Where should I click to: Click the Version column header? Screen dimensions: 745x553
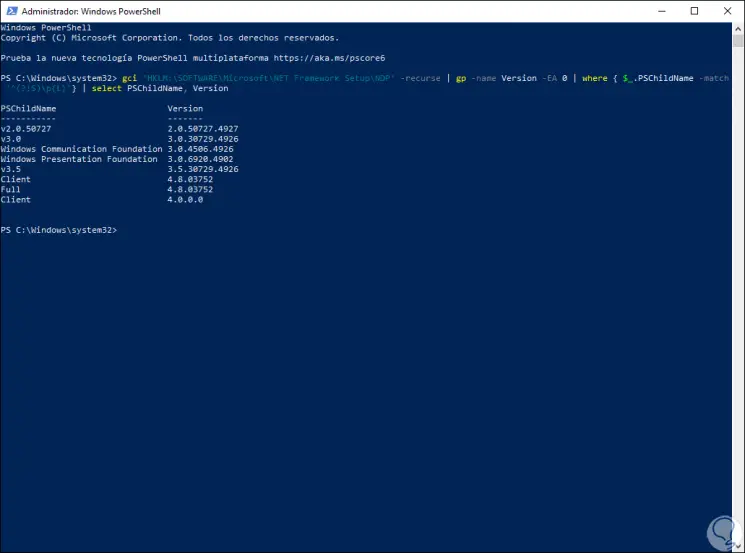pyautogui.click(x=185, y=108)
